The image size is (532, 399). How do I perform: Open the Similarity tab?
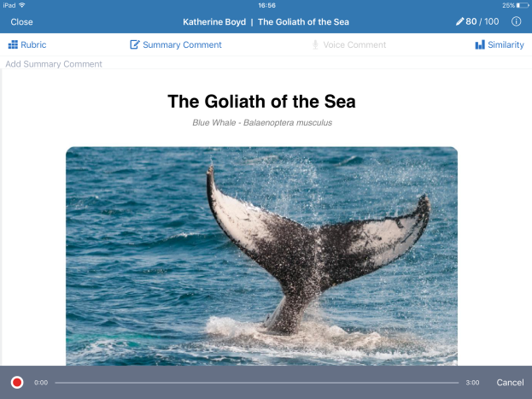pos(500,44)
